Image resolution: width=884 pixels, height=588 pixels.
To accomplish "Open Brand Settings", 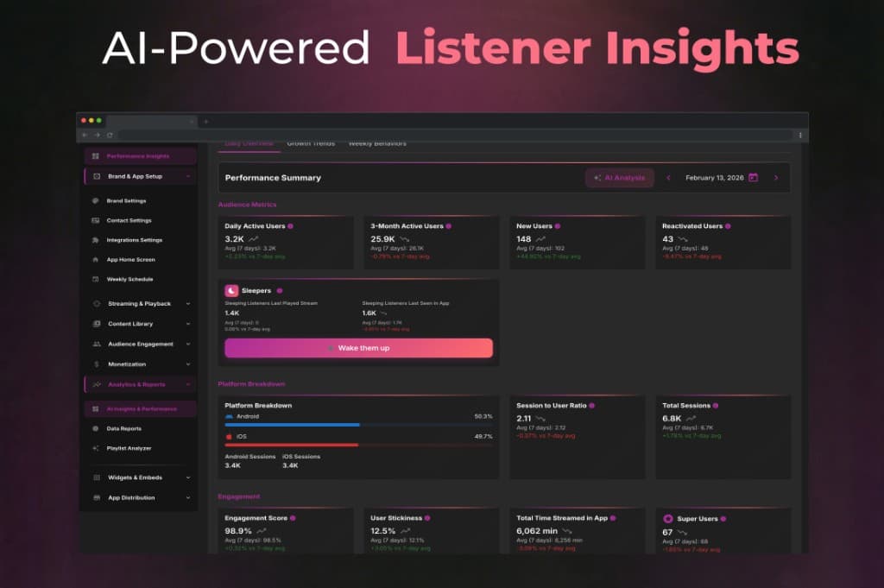I will (126, 200).
